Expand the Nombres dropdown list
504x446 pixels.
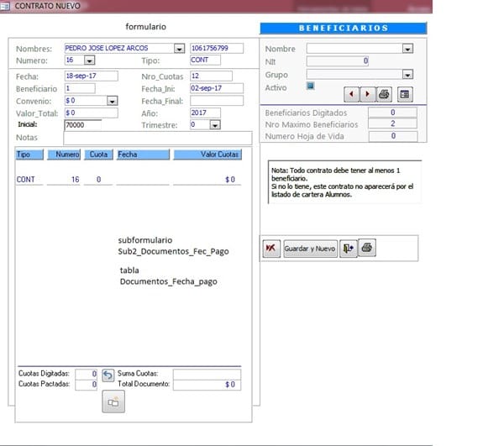coord(179,49)
